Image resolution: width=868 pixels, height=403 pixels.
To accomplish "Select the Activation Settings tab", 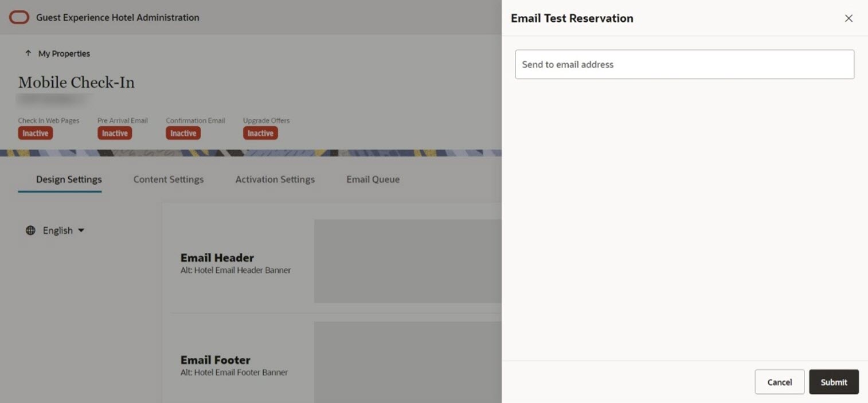I will coord(275,179).
